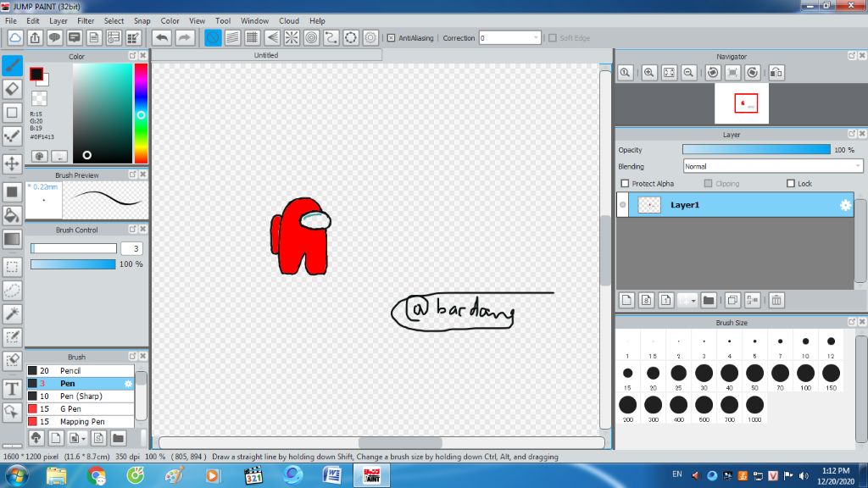Click the transparent color swatch
The width and height of the screenshot is (868, 488).
coord(39,98)
